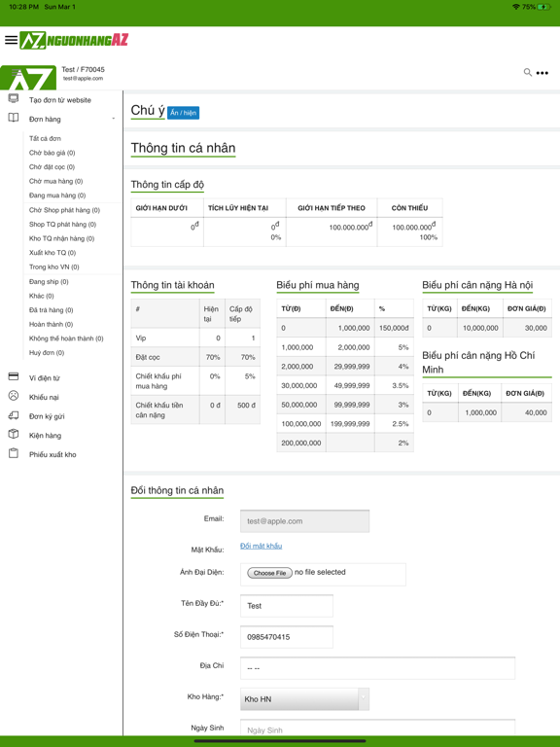Tap the Thông tin cá nhân heading
Viewport: 560px width, 747px height.
(x=184, y=148)
